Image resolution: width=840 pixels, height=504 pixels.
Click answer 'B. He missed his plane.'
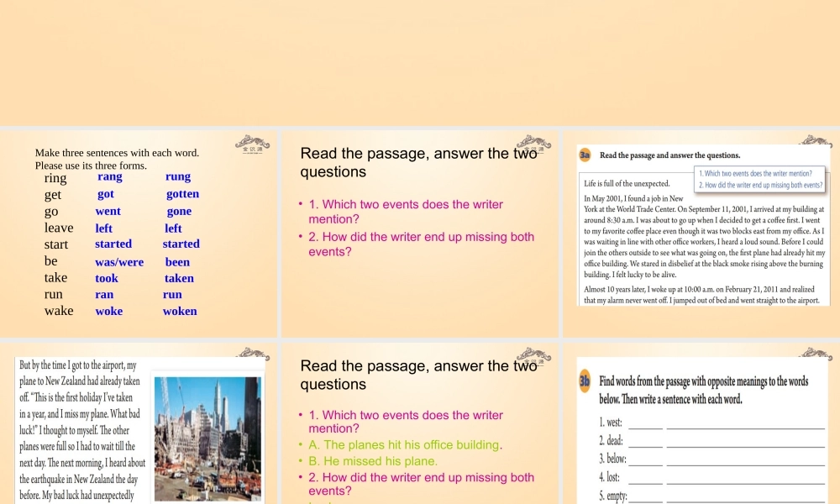pos(373,461)
